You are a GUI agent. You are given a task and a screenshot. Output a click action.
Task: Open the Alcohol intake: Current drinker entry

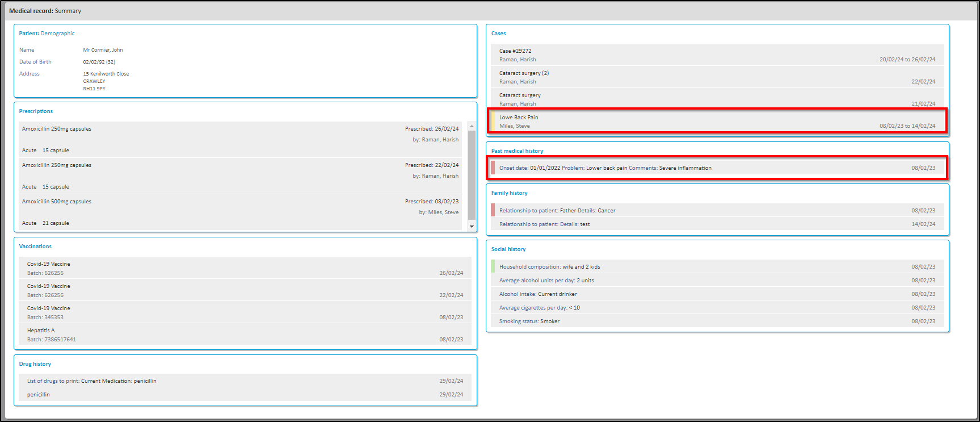[537, 294]
